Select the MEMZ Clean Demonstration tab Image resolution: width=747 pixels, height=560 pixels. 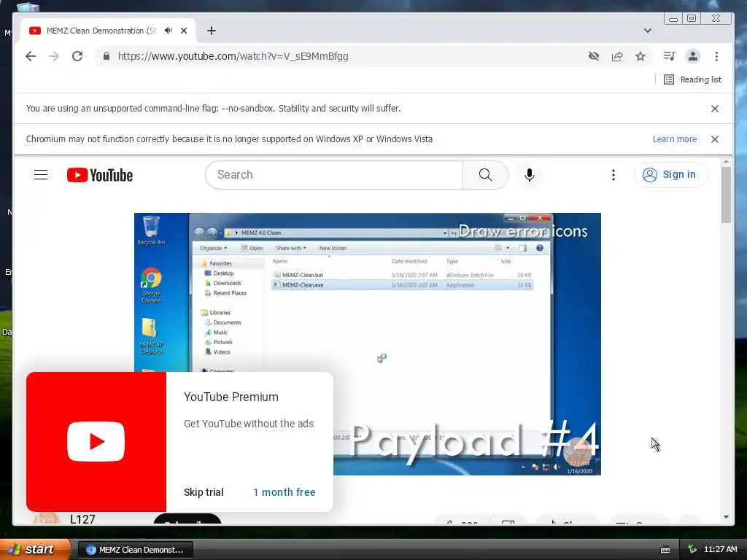[108, 31]
